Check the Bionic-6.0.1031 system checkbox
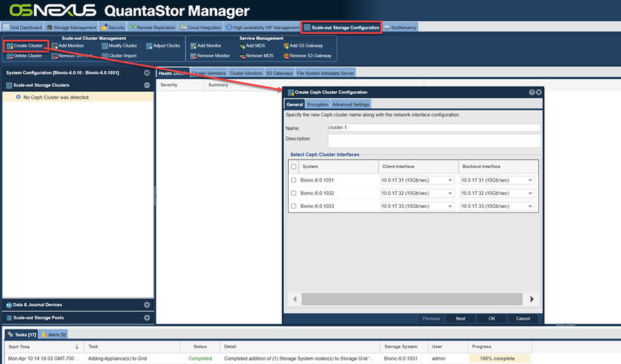The width and height of the screenshot is (621, 364). 293,180
